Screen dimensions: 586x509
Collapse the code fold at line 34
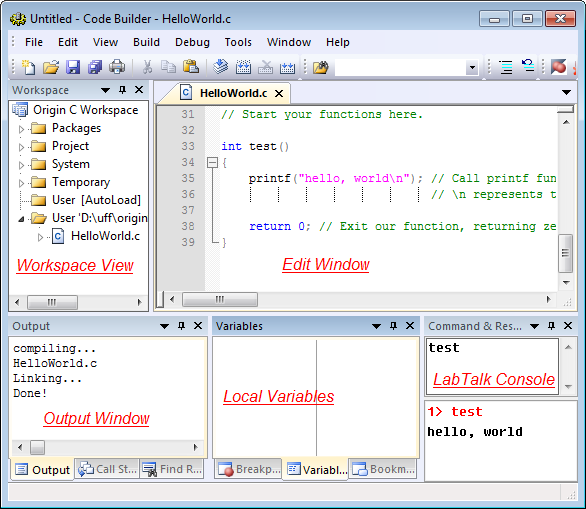[x=212, y=163]
